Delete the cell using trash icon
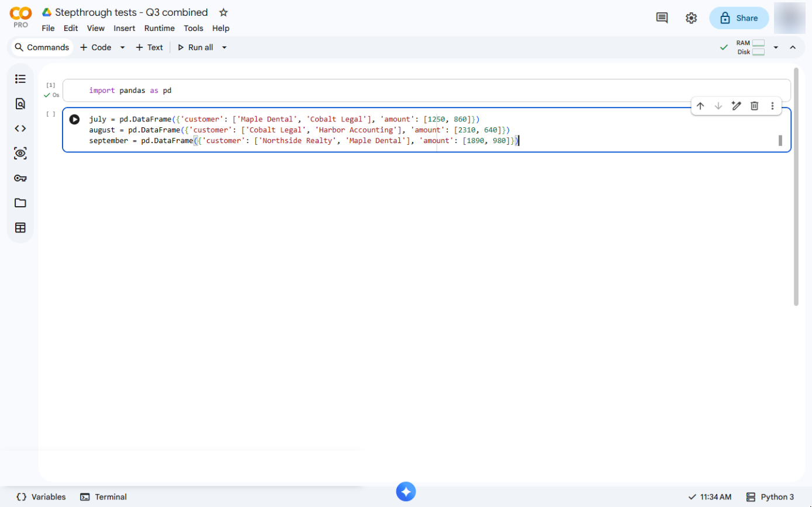Screen dimensions: 812x507 tap(755, 106)
